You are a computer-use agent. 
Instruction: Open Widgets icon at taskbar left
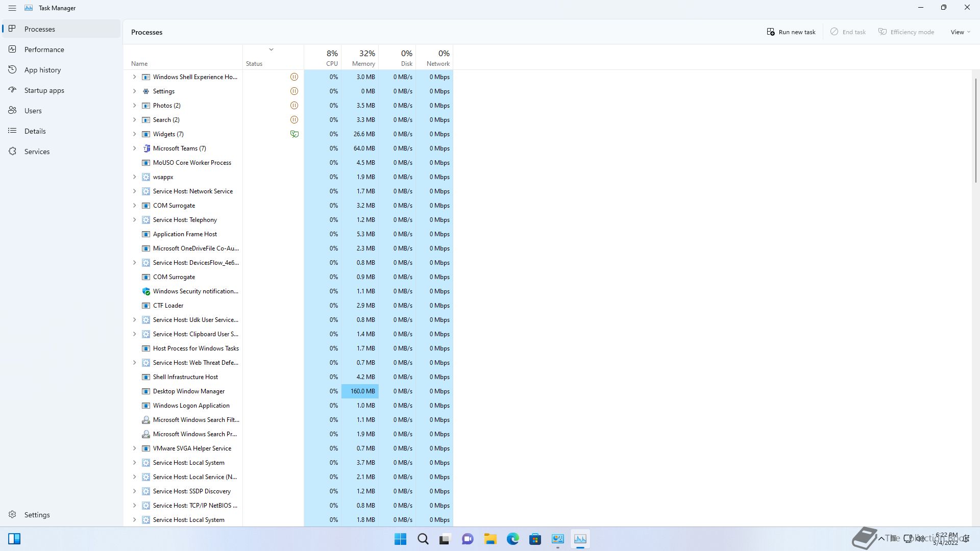14,539
